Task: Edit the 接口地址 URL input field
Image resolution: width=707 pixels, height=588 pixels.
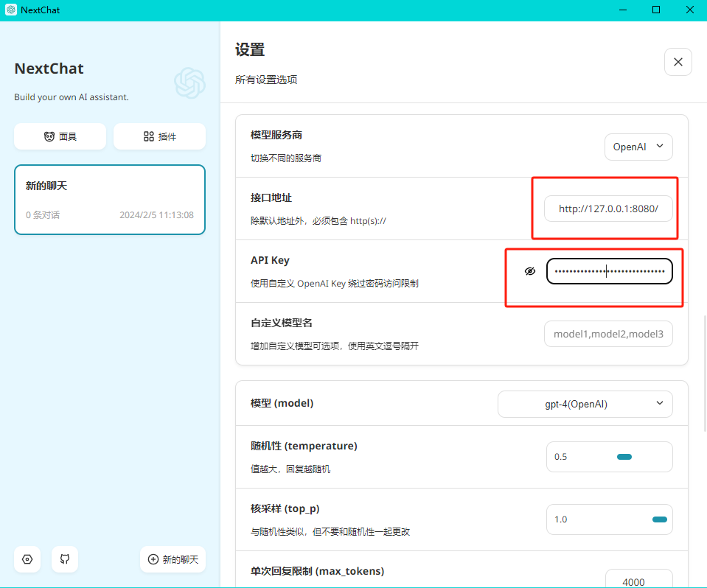Action: click(x=608, y=209)
